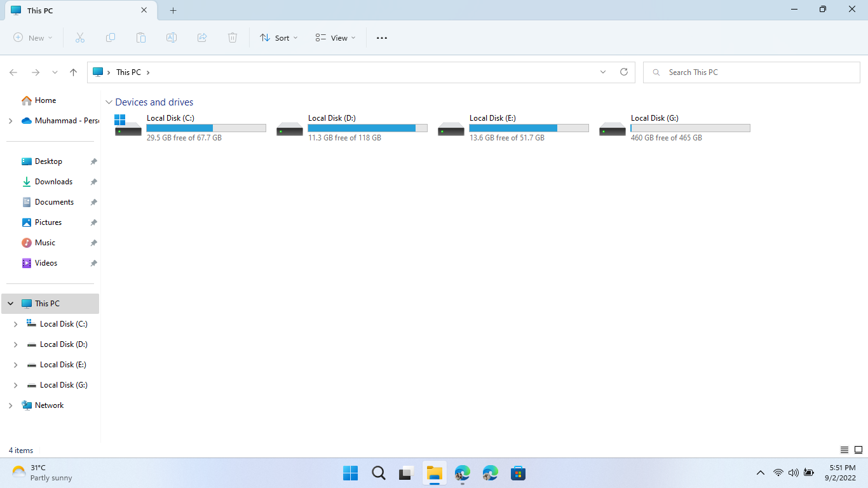Open the View dropdown menu
The image size is (868, 488).
click(x=335, y=37)
